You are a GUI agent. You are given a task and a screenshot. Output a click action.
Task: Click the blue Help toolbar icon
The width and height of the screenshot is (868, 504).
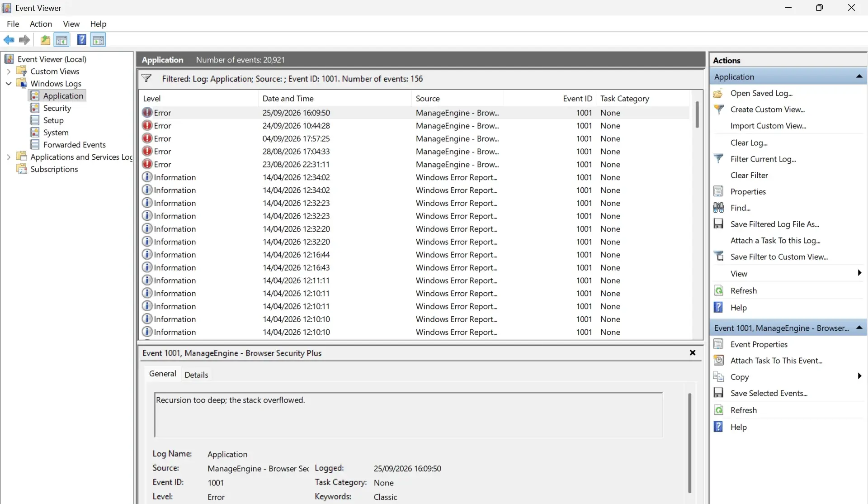pos(81,40)
